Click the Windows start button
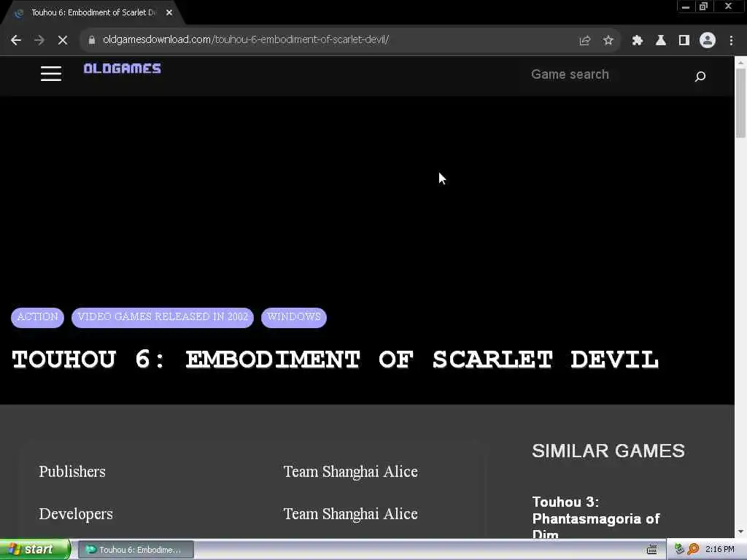 (x=35, y=550)
